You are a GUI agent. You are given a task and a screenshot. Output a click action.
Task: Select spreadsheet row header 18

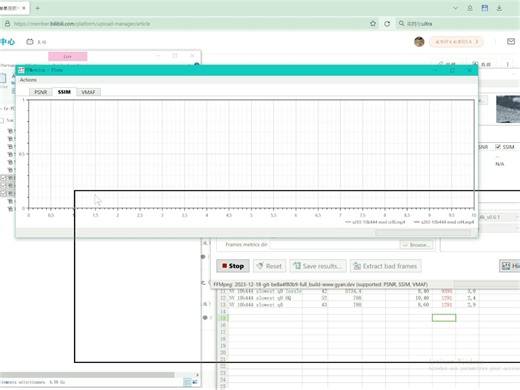[223, 339]
